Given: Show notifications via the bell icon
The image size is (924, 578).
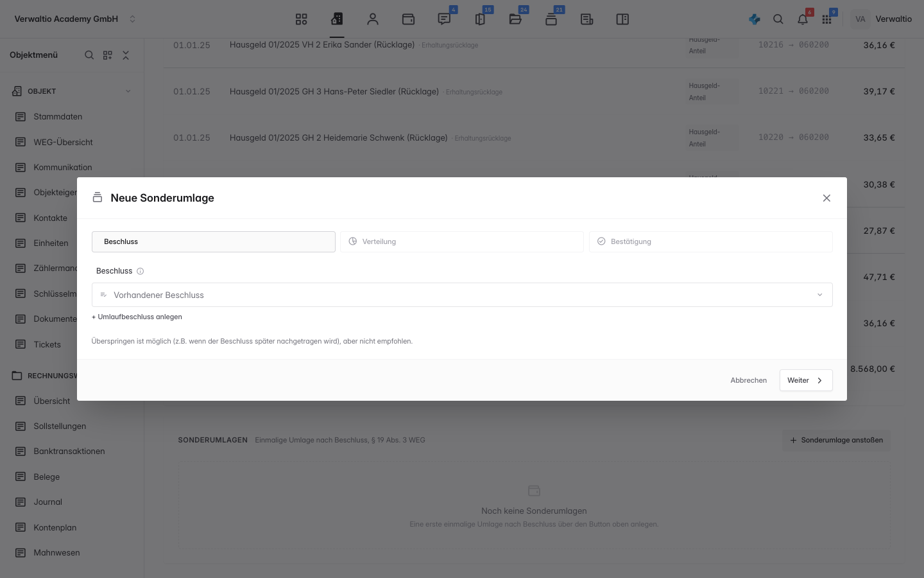Looking at the screenshot, I should 803,19.
